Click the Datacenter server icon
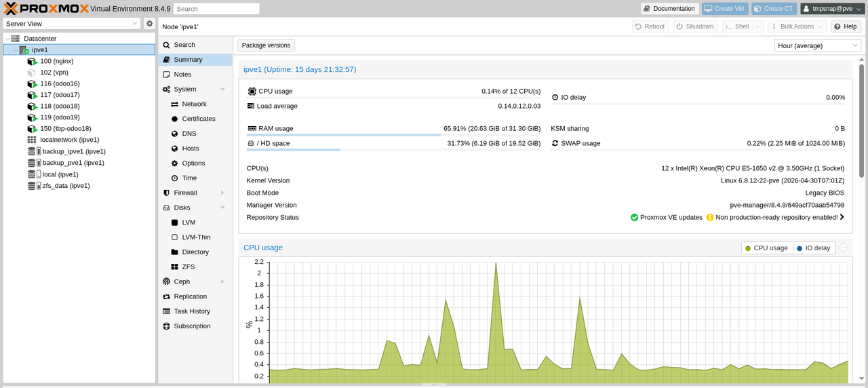This screenshot has width=868, height=388. click(x=15, y=39)
